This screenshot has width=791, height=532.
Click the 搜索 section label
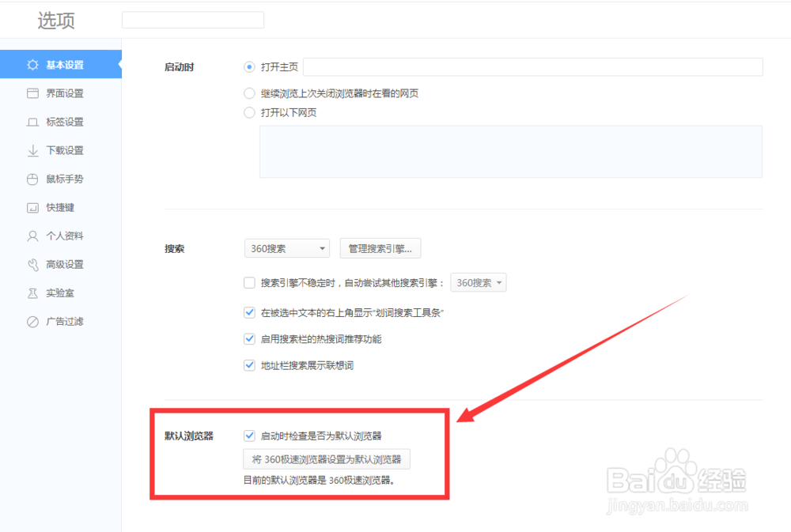tap(174, 248)
